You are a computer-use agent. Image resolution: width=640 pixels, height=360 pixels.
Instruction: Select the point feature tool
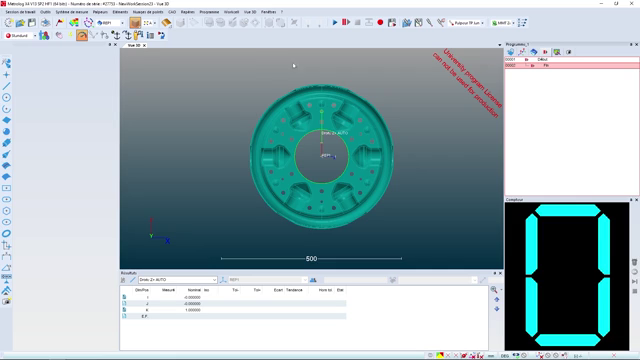(x=6, y=75)
